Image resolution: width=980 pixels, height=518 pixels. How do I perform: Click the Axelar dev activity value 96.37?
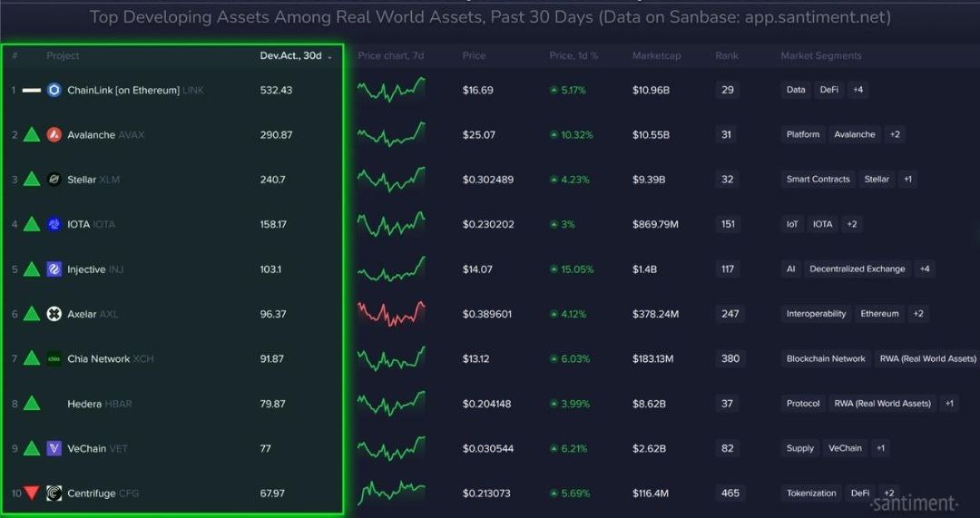pos(273,314)
